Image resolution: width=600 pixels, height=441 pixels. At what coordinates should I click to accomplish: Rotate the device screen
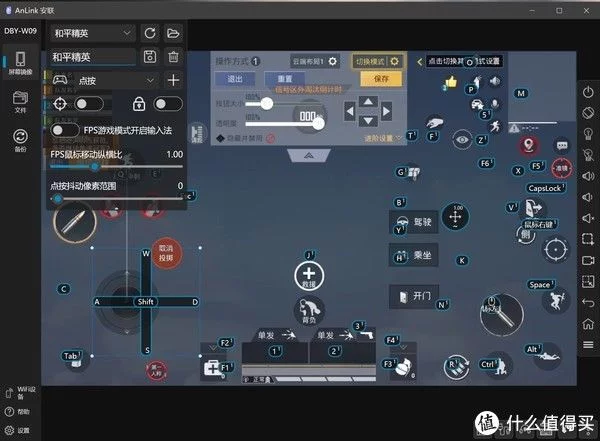(588, 113)
